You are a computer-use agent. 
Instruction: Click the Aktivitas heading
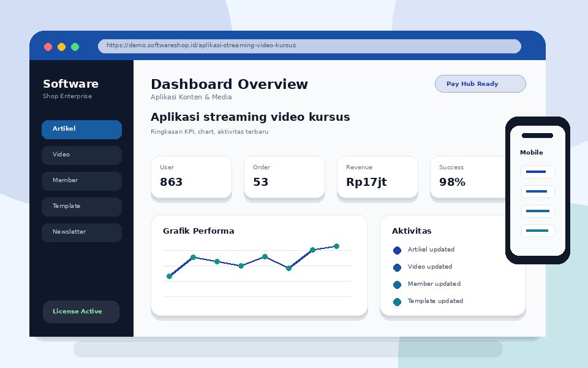pos(412,231)
